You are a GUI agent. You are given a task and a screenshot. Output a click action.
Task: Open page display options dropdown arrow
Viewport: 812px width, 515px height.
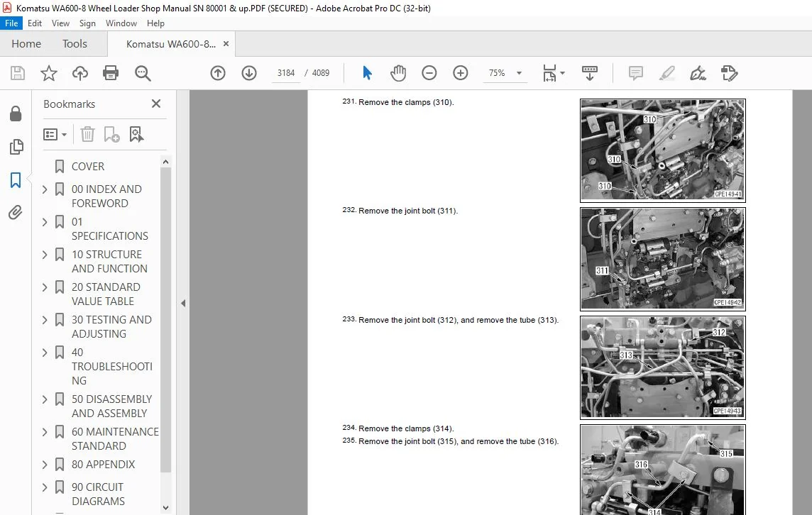click(x=562, y=73)
